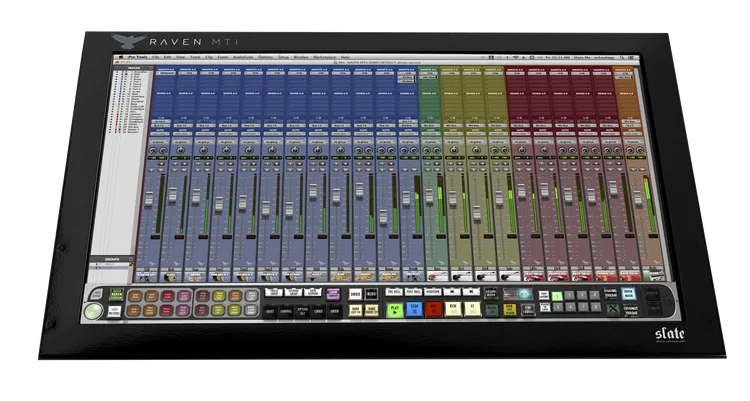
Task: Click the dark green X icon button
Action: coord(613,309)
